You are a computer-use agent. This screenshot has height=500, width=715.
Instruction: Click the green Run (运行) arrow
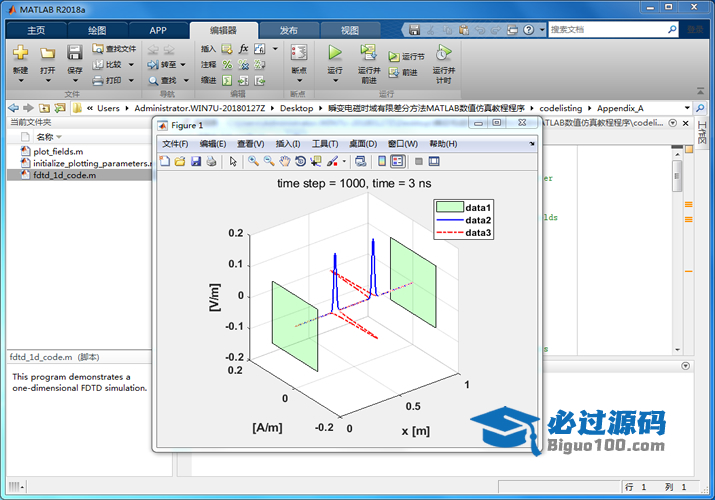pyautogui.click(x=335, y=53)
